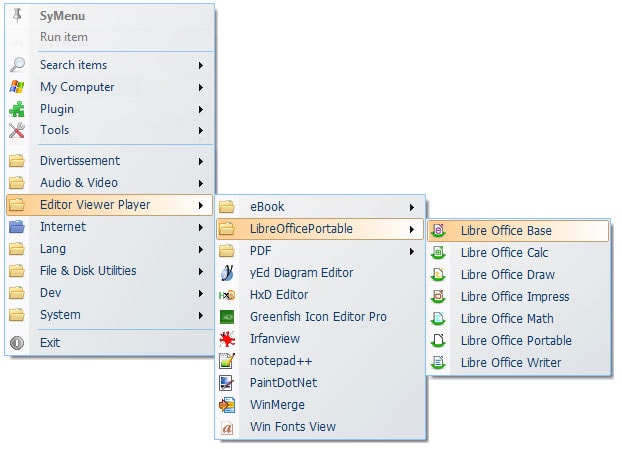Click the yEd Diagram Editor icon
The width and height of the screenshot is (622, 449).
[227, 273]
